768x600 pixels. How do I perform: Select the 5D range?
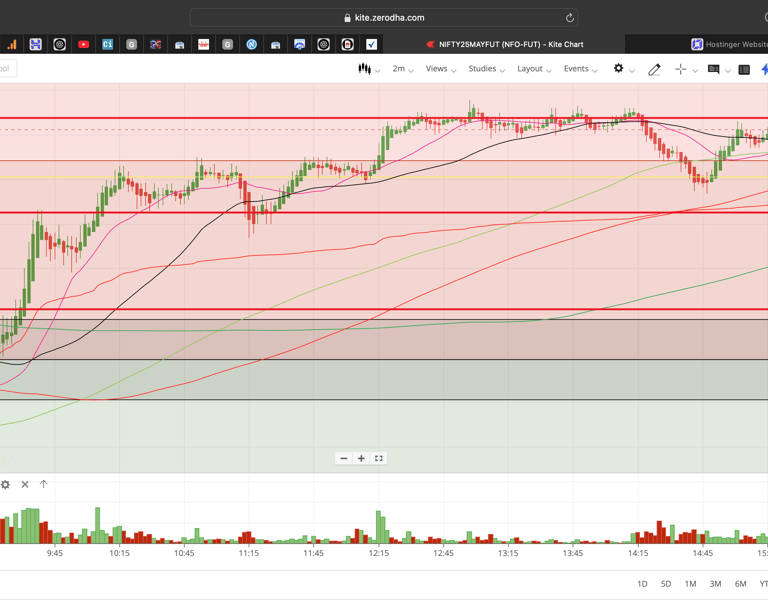[x=666, y=584]
